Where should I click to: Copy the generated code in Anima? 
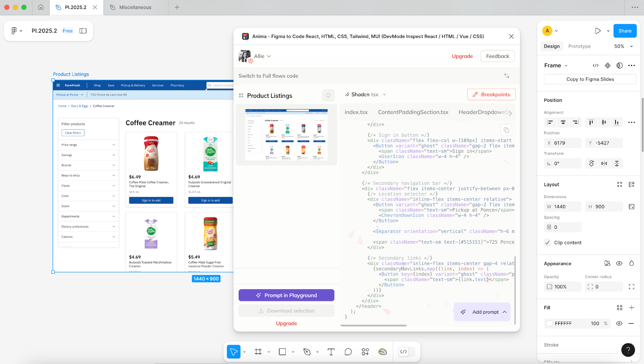coord(506,130)
